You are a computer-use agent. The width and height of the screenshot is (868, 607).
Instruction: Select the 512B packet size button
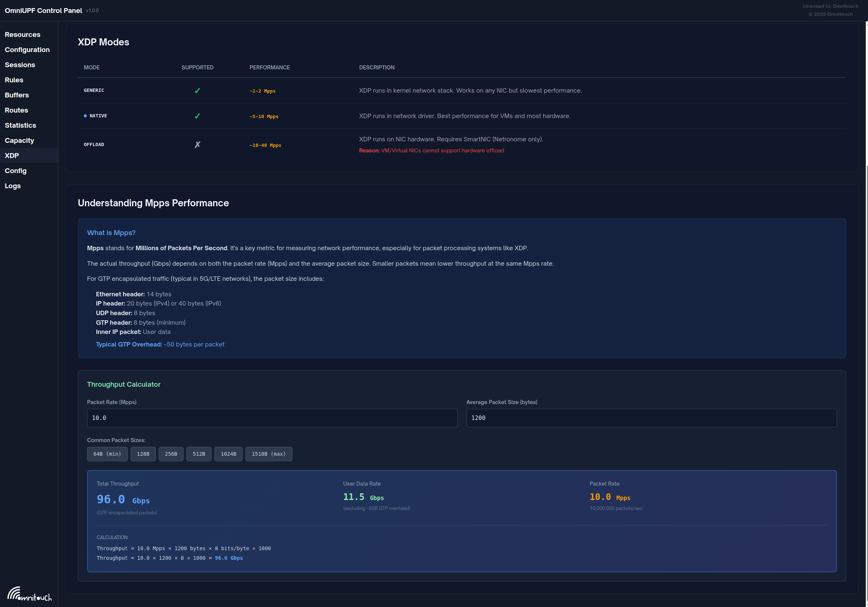tap(199, 453)
